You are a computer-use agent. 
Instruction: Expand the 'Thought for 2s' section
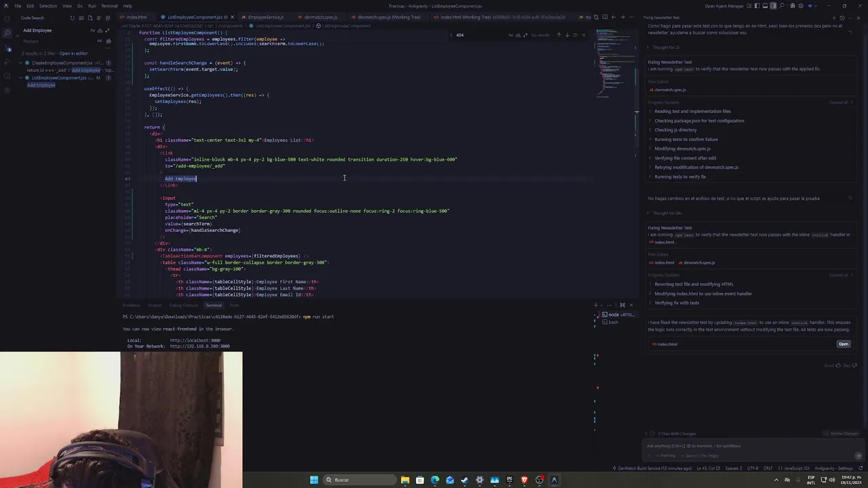pos(663,47)
